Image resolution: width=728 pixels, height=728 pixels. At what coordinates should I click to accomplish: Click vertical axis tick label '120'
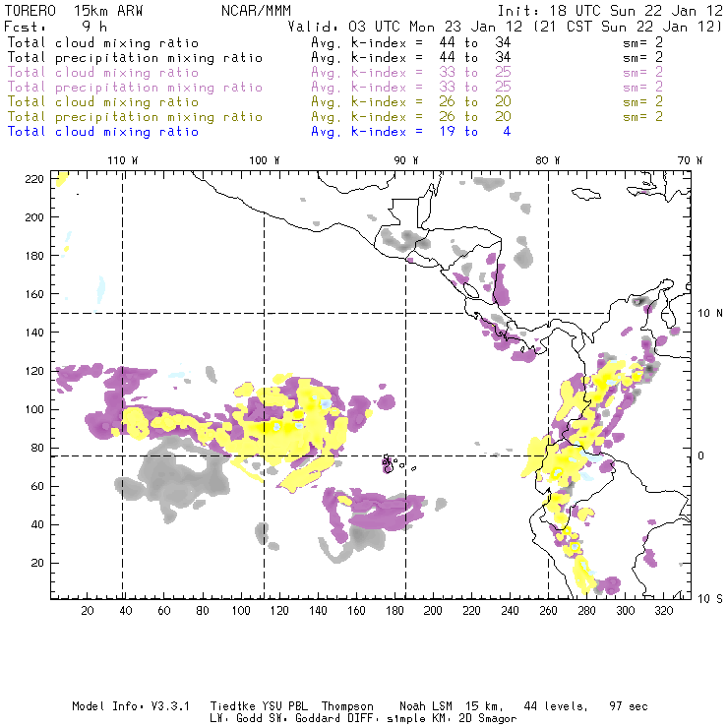(x=34, y=371)
